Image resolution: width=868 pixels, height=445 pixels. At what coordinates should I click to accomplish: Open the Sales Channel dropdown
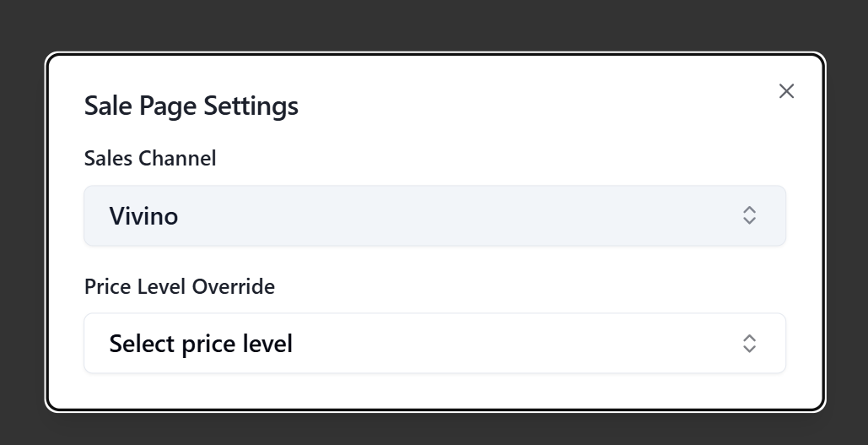(434, 216)
